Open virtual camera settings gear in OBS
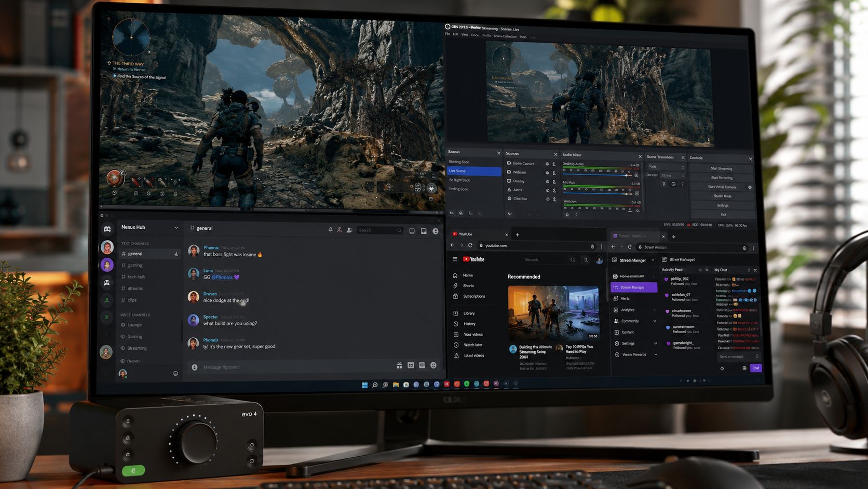The width and height of the screenshot is (868, 489). (x=750, y=188)
